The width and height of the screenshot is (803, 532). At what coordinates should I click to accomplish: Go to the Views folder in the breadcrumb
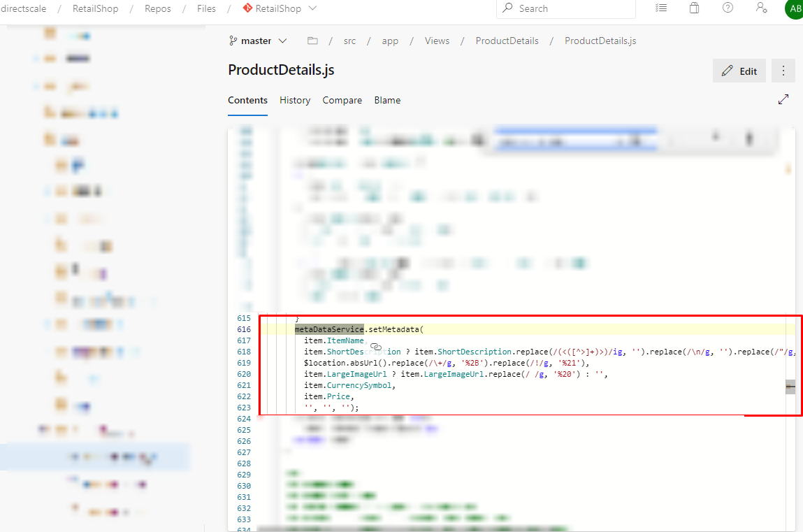(437, 41)
